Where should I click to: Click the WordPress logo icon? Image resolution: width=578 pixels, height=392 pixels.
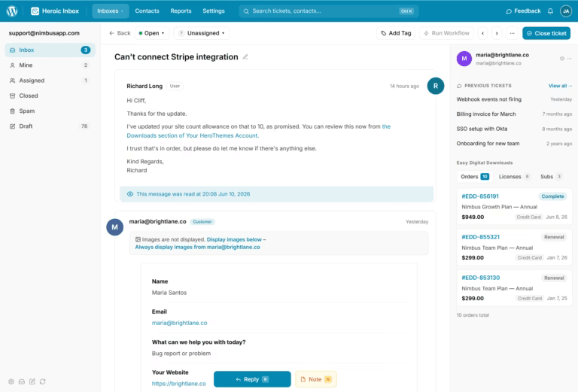pos(12,11)
